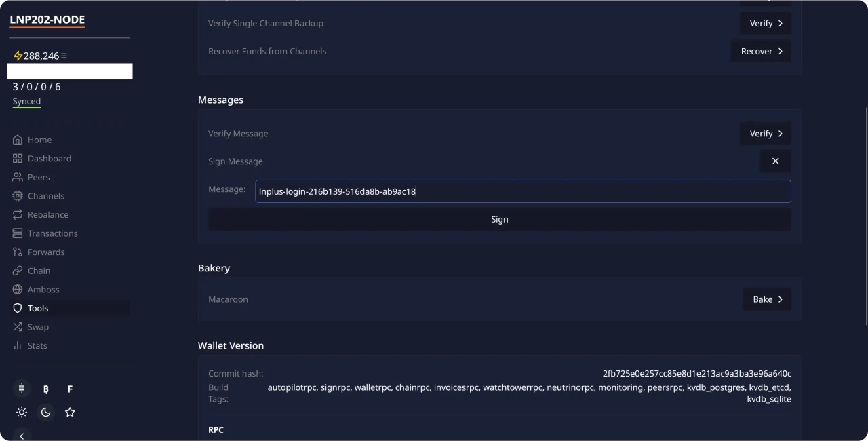Enable dark theme with moon icon
Image resolution: width=868 pixels, height=441 pixels.
click(46, 413)
